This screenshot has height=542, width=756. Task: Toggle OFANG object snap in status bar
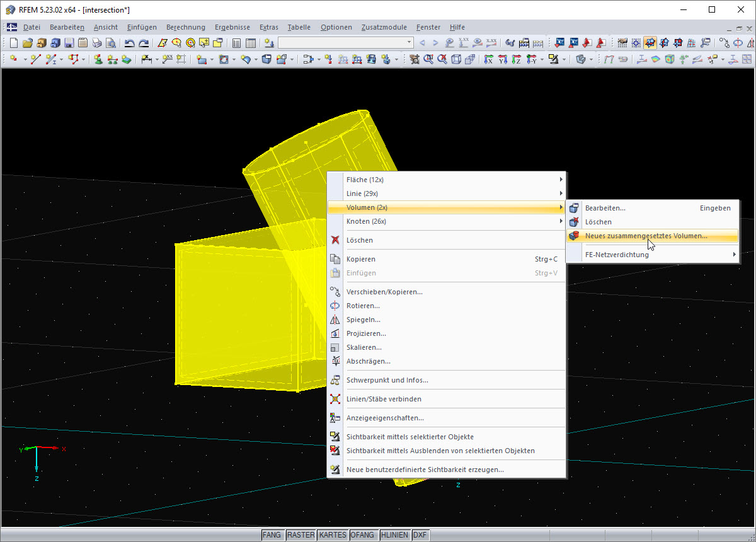[x=363, y=535]
